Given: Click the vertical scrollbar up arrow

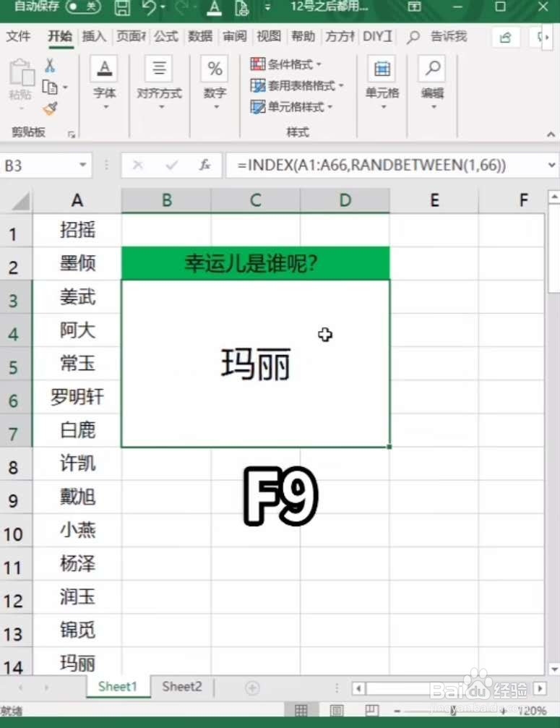Looking at the screenshot, I should tap(554, 197).
